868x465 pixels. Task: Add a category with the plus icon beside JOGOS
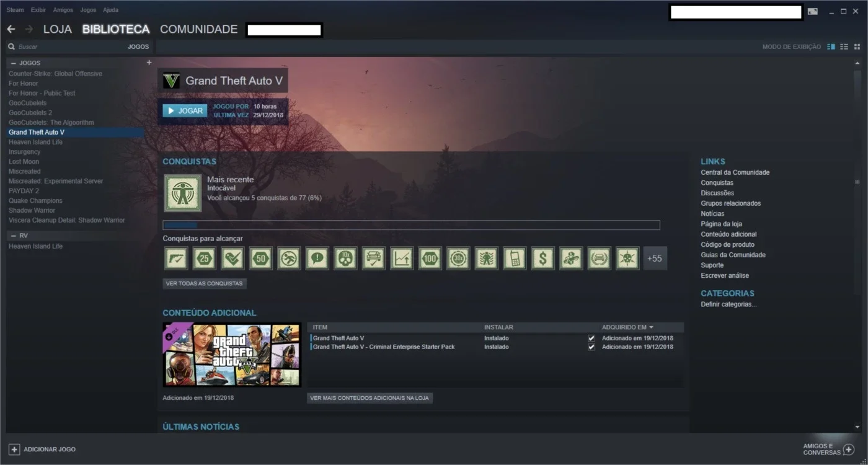(149, 63)
